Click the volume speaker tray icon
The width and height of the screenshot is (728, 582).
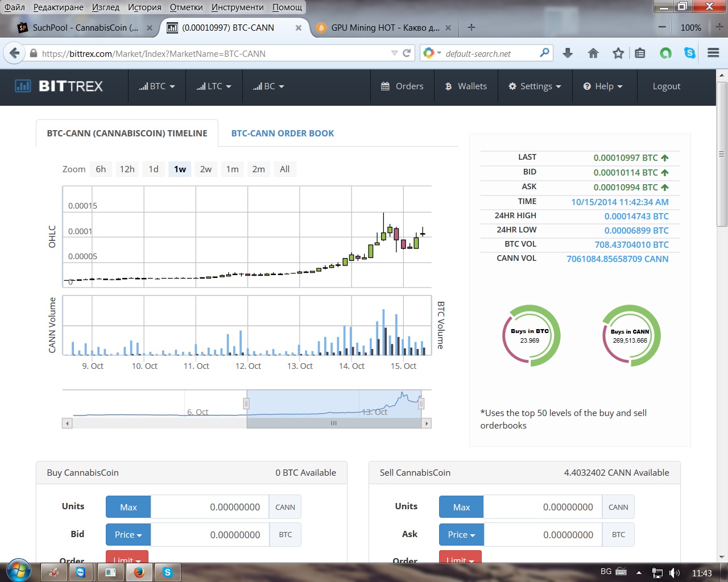(x=675, y=573)
